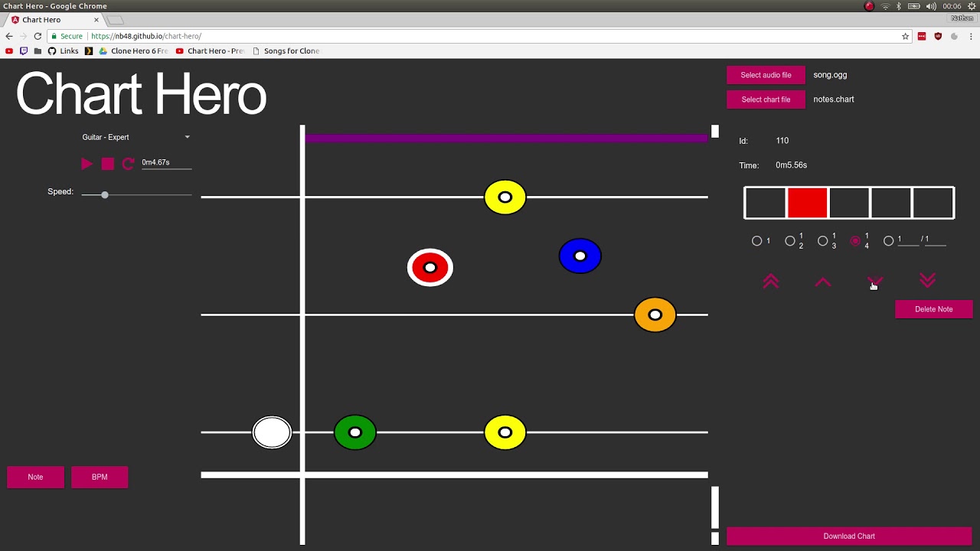Screen dimensions: 980x551
Task: Click the purple bar above the chart
Action: [507, 139]
